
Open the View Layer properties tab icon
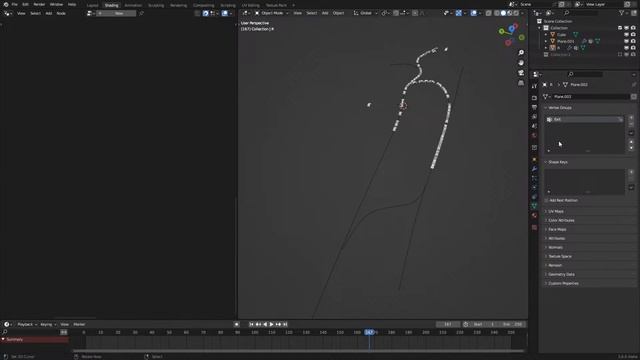click(534, 117)
